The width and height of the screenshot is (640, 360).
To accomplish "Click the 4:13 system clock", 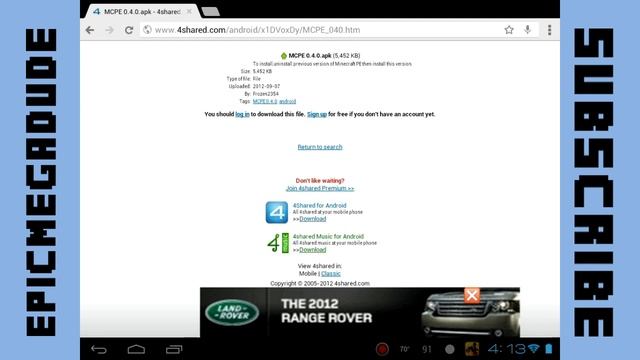I will [x=506, y=349].
